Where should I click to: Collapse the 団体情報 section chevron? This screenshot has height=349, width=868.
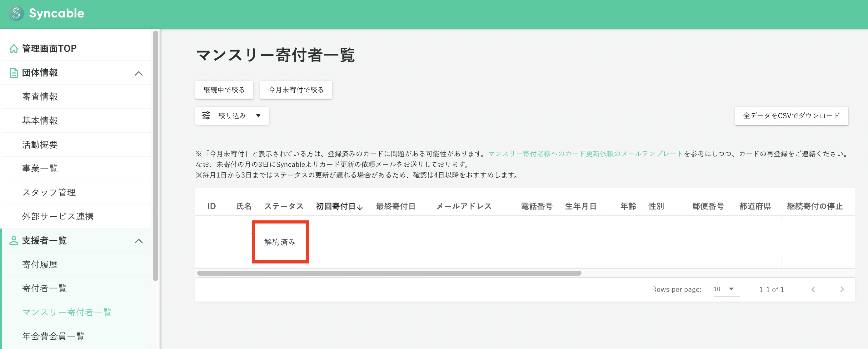pyautogui.click(x=138, y=73)
